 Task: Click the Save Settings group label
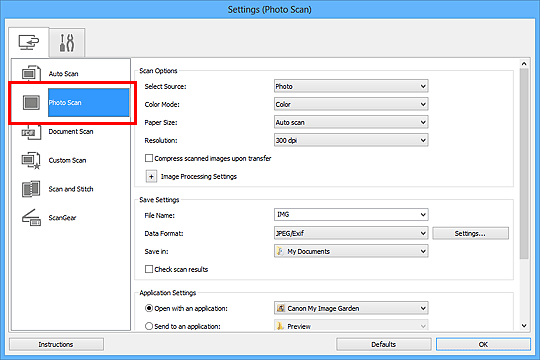click(x=159, y=200)
